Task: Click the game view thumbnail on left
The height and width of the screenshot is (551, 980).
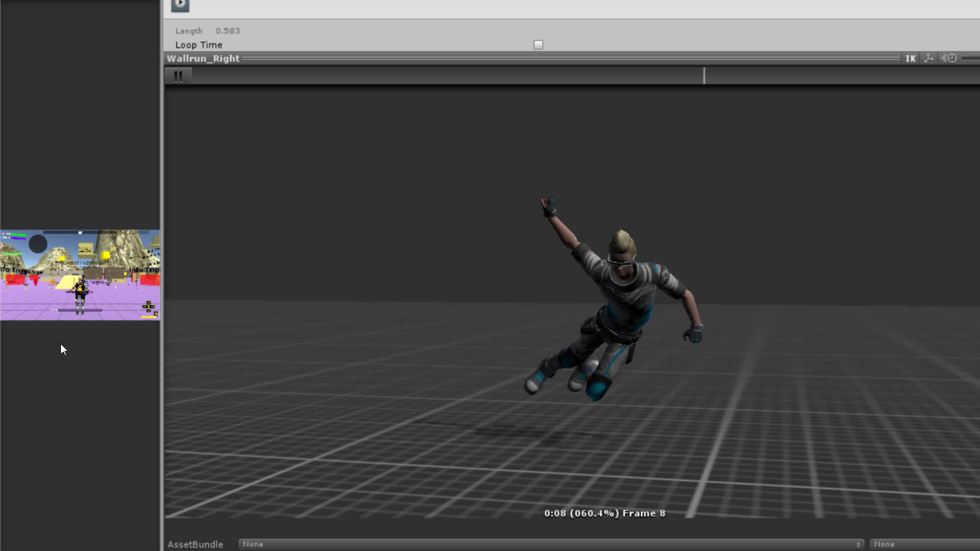Action: (80, 275)
